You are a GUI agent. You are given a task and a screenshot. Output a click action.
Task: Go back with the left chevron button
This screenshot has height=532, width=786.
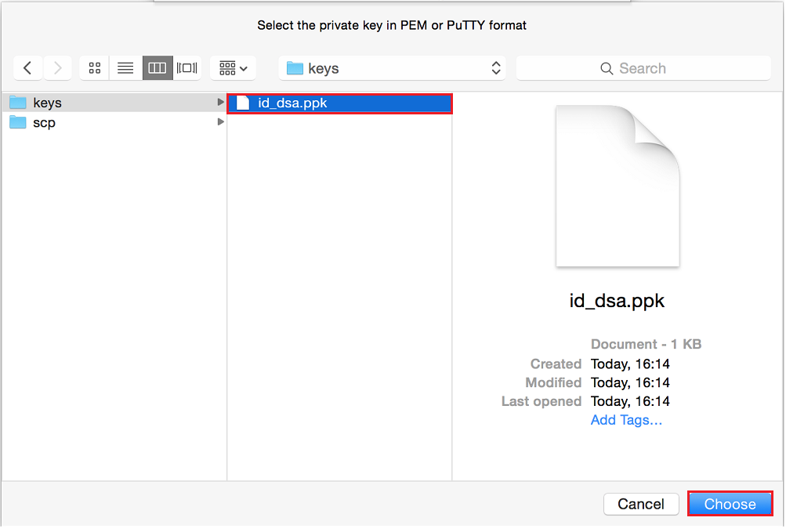[28, 68]
